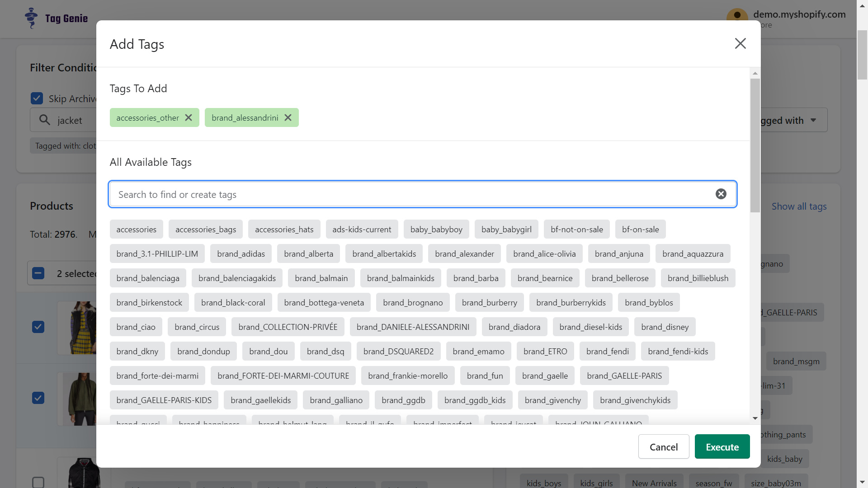868x488 pixels.
Task: Add the brand_alice-olivia tag
Action: [544, 253]
